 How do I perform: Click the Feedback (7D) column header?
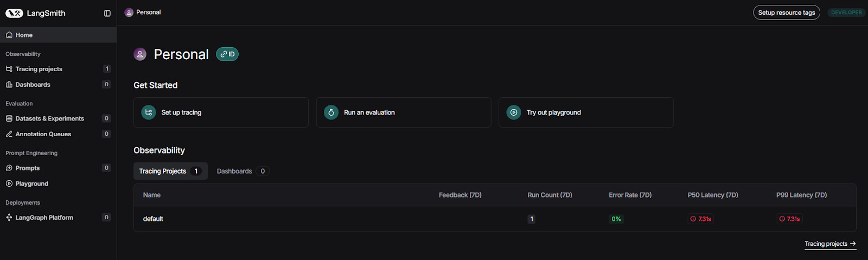click(x=460, y=195)
